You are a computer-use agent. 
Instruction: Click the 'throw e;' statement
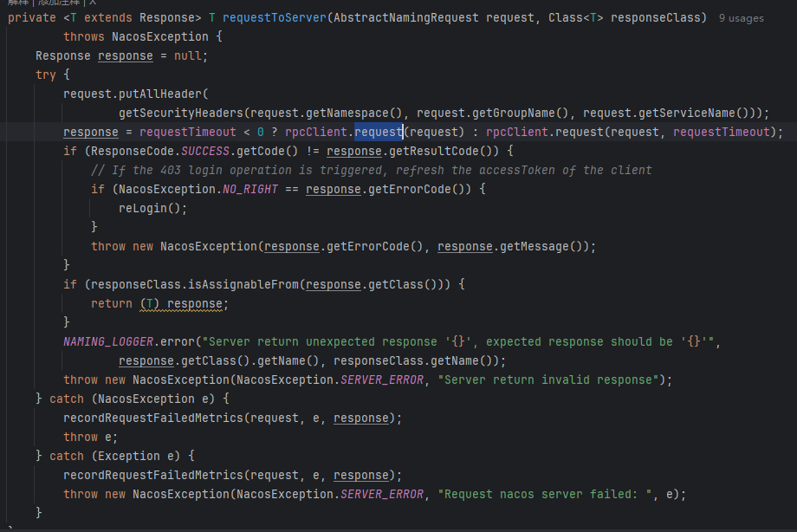pyautogui.click(x=90, y=438)
